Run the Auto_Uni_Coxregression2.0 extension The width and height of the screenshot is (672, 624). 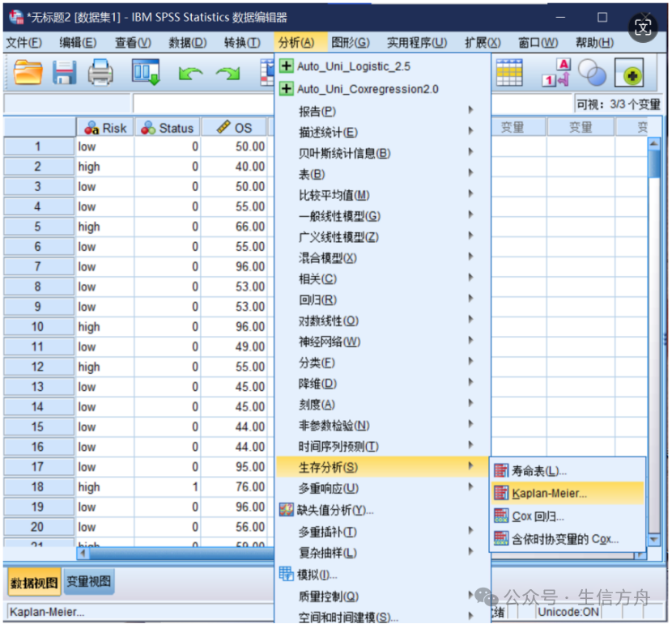point(383,89)
